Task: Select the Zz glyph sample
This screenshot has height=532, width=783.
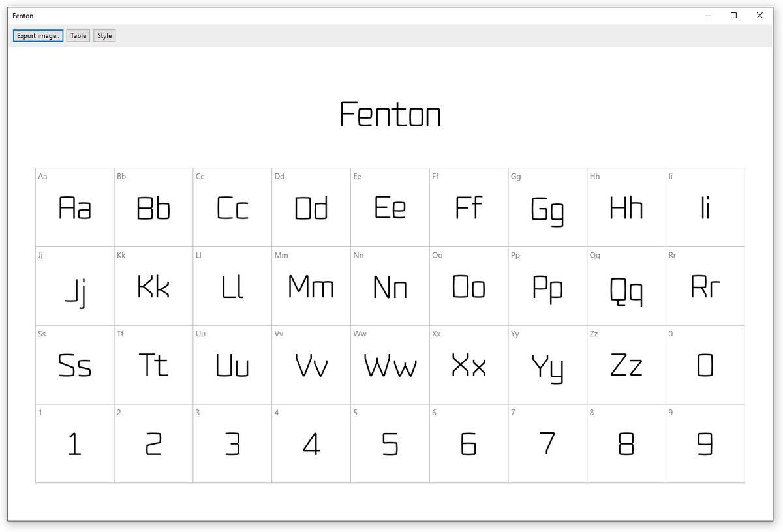Action: [626, 365]
